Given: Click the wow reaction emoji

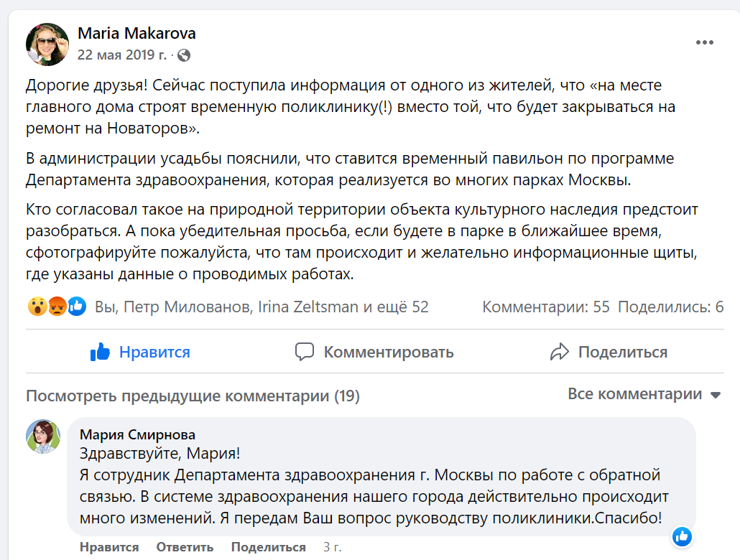Looking at the screenshot, I should point(37,307).
